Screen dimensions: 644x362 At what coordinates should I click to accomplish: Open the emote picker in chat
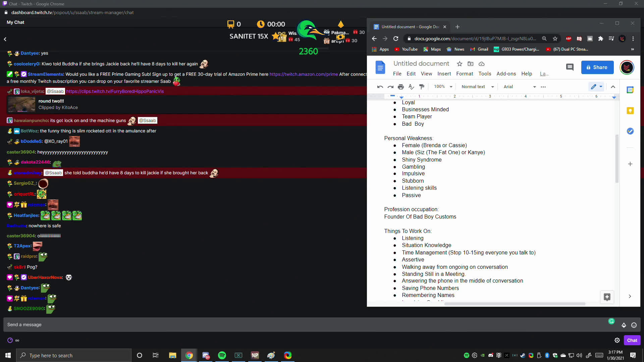[634, 324]
